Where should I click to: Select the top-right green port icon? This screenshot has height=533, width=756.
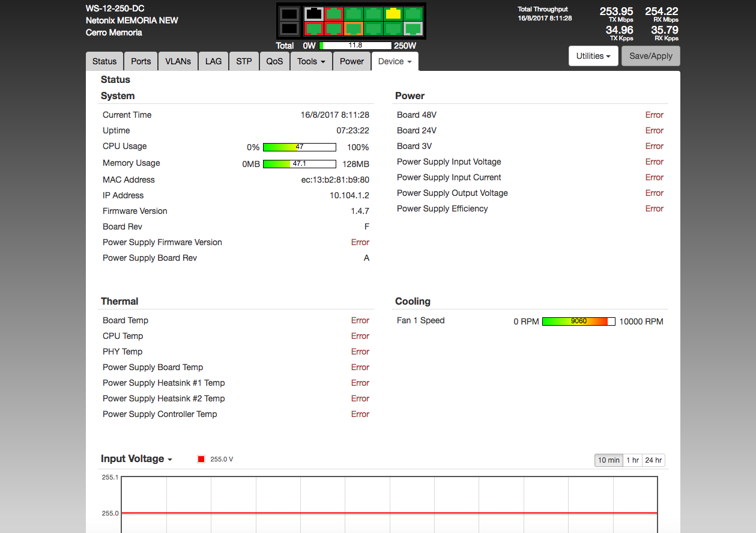413,13
